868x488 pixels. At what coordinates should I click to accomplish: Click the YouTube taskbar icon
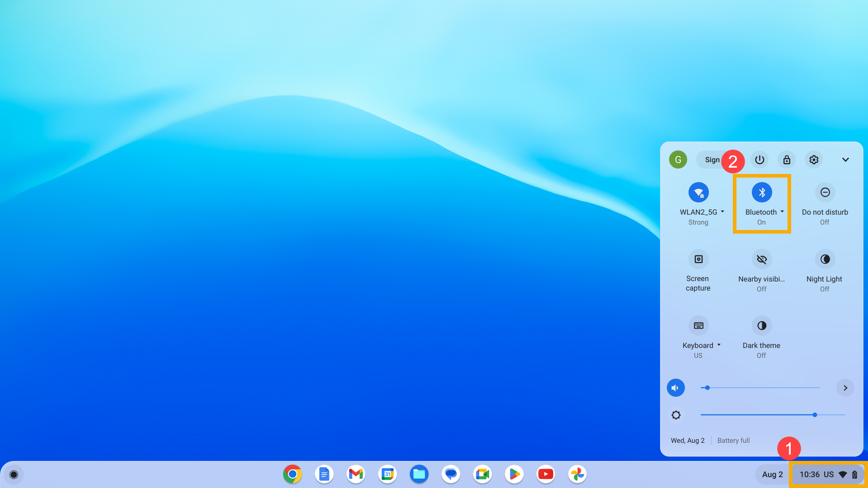tap(546, 474)
